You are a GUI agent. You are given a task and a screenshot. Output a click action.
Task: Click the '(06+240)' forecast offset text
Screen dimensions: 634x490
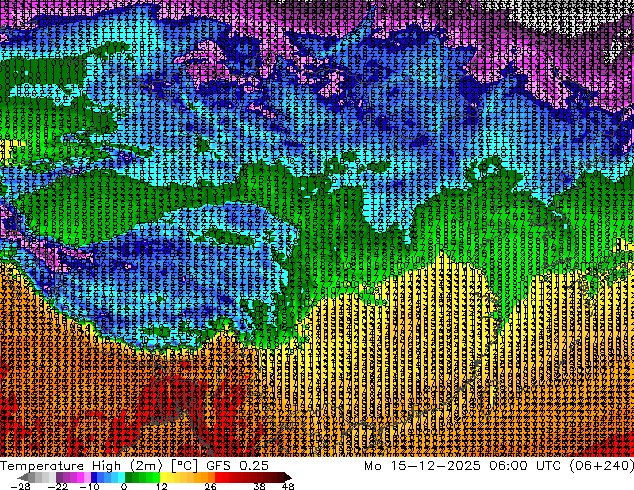click(602, 466)
